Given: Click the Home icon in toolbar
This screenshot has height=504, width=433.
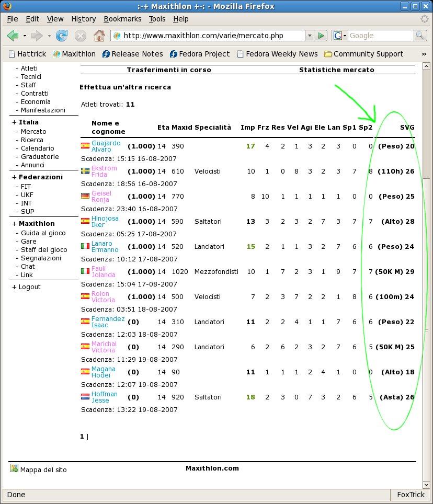Looking at the screenshot, I should tap(99, 36).
